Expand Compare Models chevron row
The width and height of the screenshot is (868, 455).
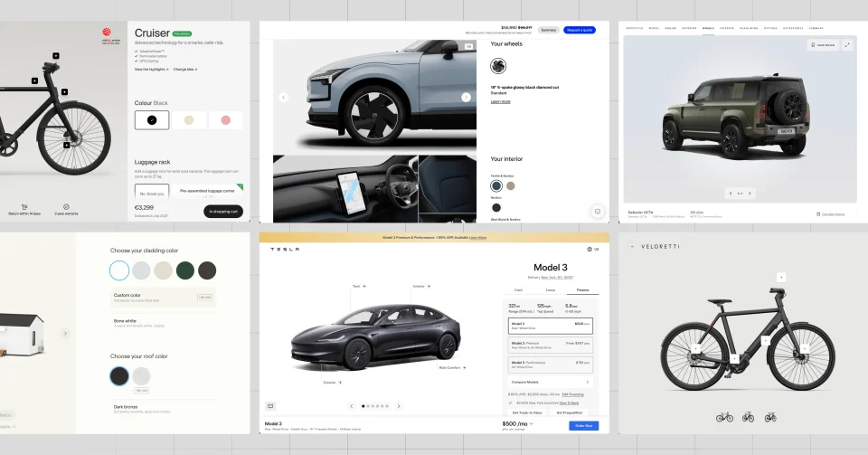click(551, 382)
